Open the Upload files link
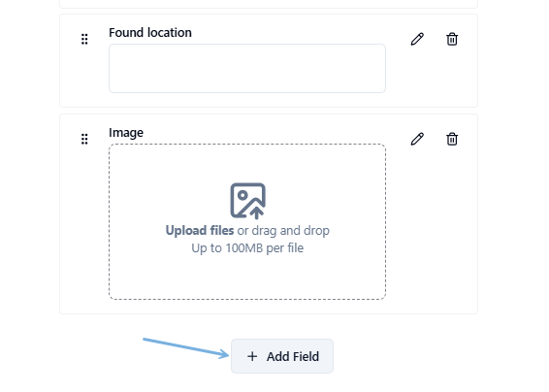549x392 pixels. [x=200, y=231]
